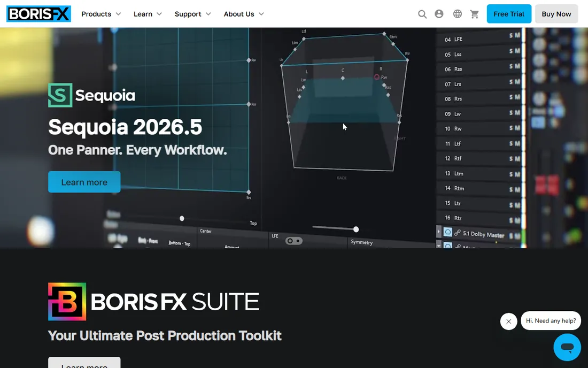
Task: Click the Boris FX Suite logo
Action: (154, 302)
